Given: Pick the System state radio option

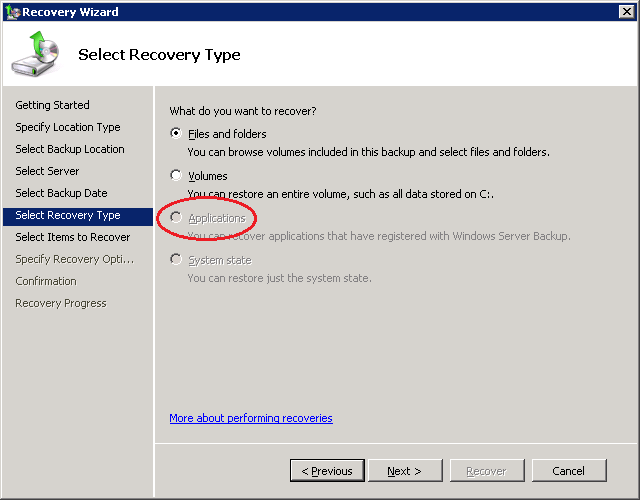Looking at the screenshot, I should pyautogui.click(x=176, y=260).
